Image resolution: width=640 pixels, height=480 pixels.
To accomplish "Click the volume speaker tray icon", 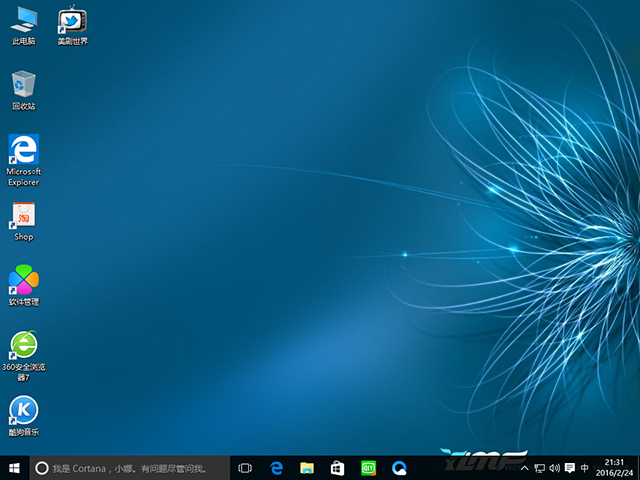I will pos(554,467).
